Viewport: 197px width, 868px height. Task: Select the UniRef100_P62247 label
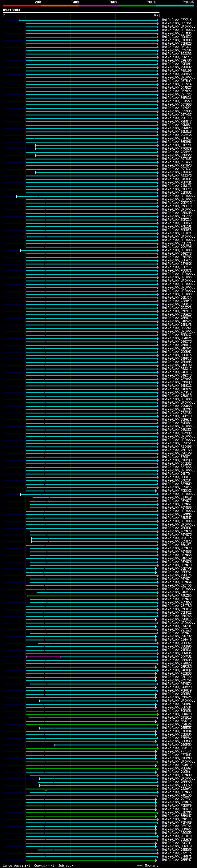176,369
